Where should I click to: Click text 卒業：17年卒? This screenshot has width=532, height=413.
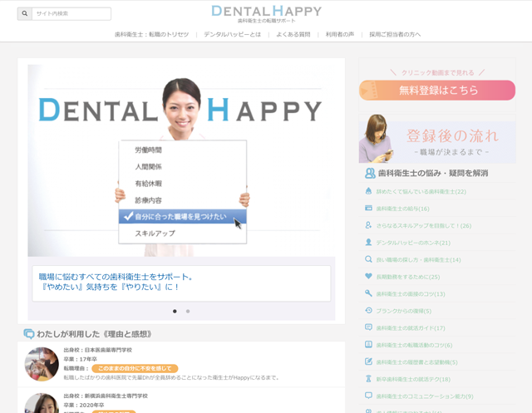point(81,359)
